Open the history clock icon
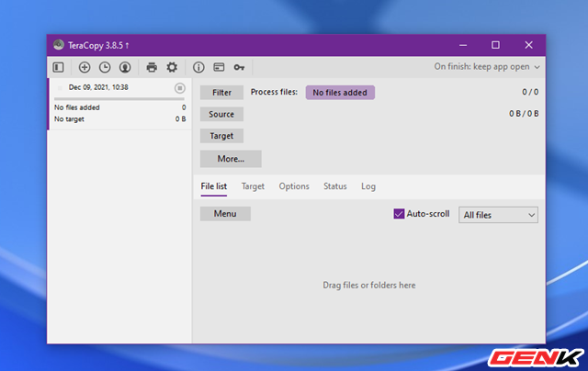The height and width of the screenshot is (371, 588). tap(105, 67)
